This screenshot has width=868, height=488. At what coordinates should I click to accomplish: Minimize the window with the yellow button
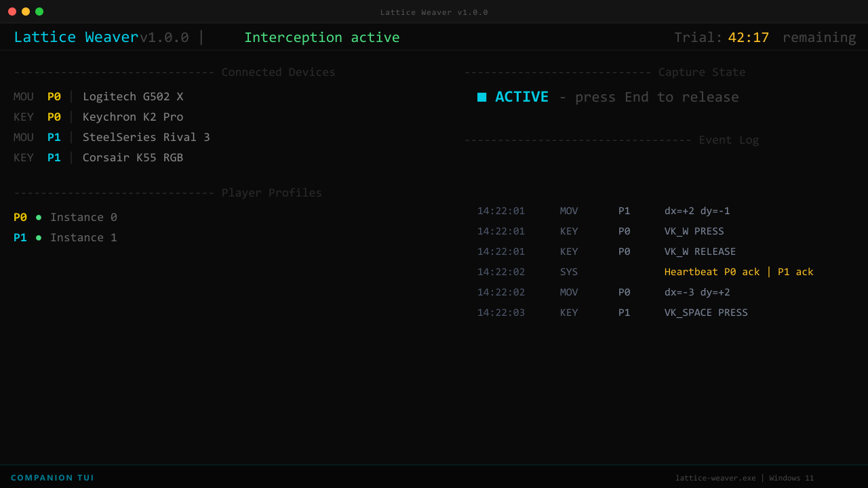click(x=26, y=12)
